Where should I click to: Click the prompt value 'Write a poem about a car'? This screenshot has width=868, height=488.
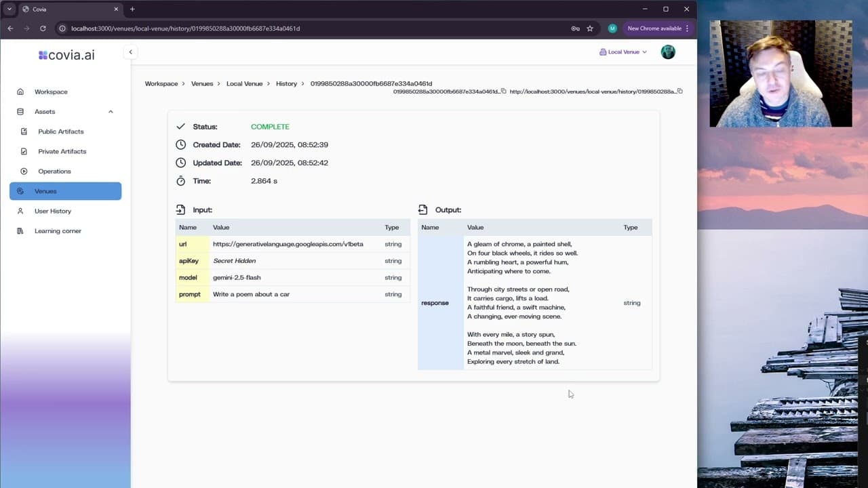(x=251, y=294)
